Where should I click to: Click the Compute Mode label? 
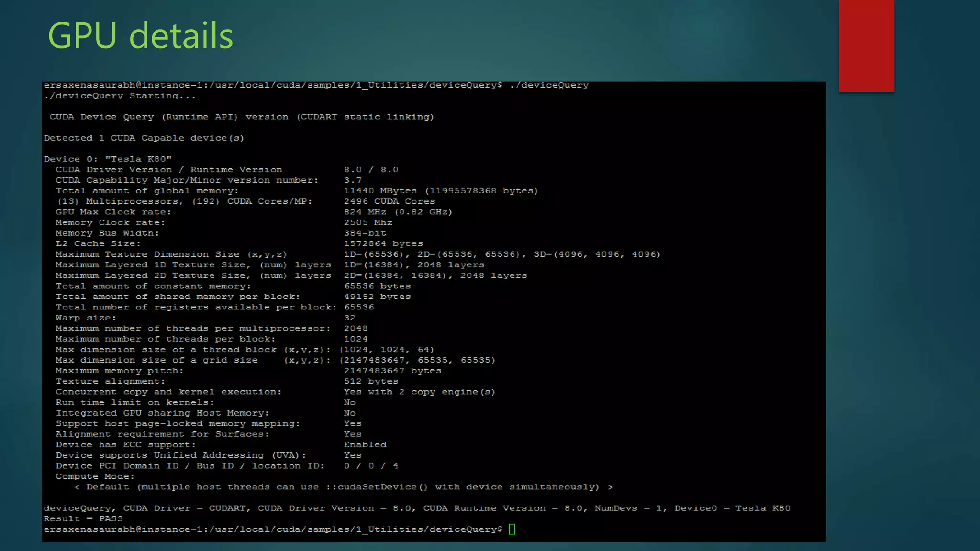(x=95, y=476)
